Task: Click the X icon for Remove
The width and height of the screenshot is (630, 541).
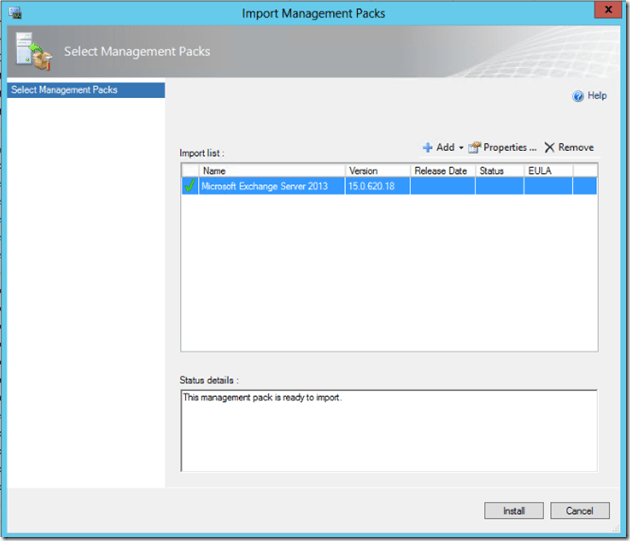Action: point(549,148)
